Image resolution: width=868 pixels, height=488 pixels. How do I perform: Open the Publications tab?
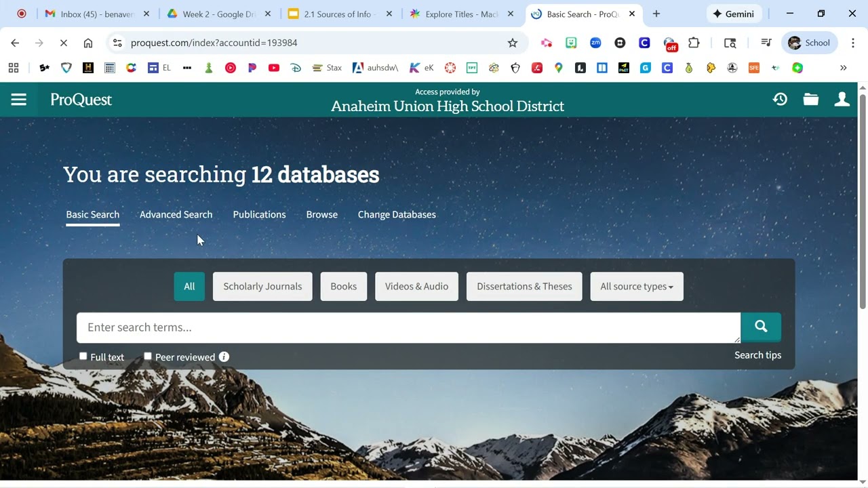[260, 214]
